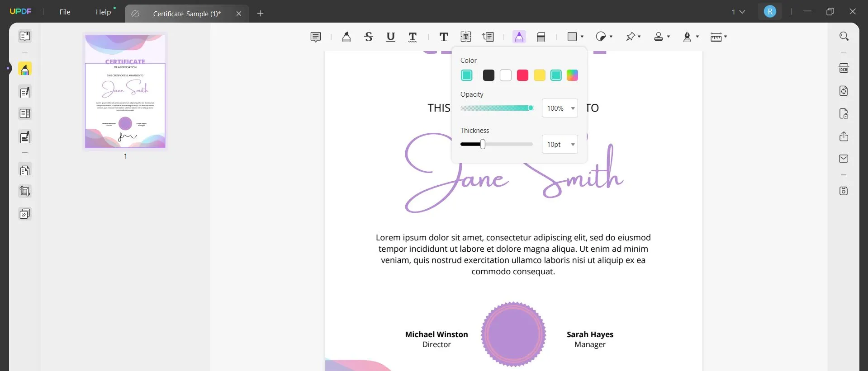868x371 pixels.
Task: Open the File menu
Action: [65, 12]
